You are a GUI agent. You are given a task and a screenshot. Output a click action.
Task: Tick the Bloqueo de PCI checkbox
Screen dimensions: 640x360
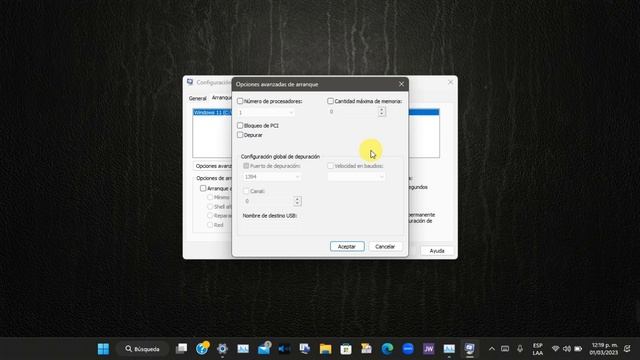pos(240,125)
